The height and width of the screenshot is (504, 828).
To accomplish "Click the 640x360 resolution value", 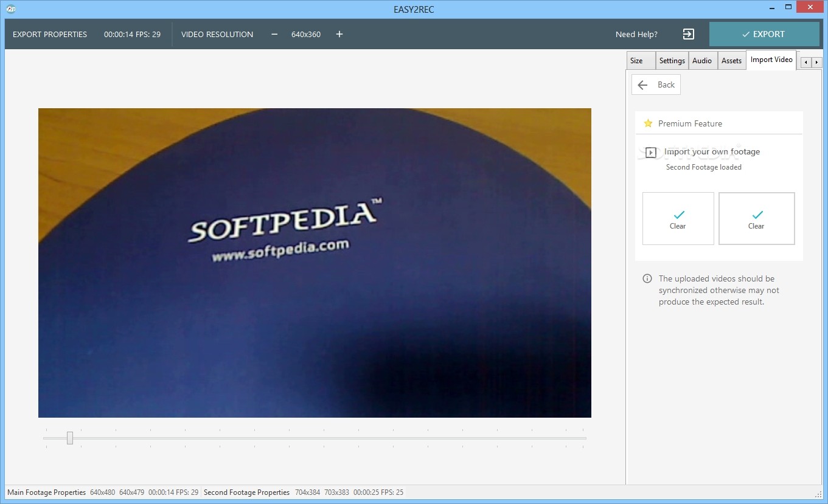I will pyautogui.click(x=306, y=34).
